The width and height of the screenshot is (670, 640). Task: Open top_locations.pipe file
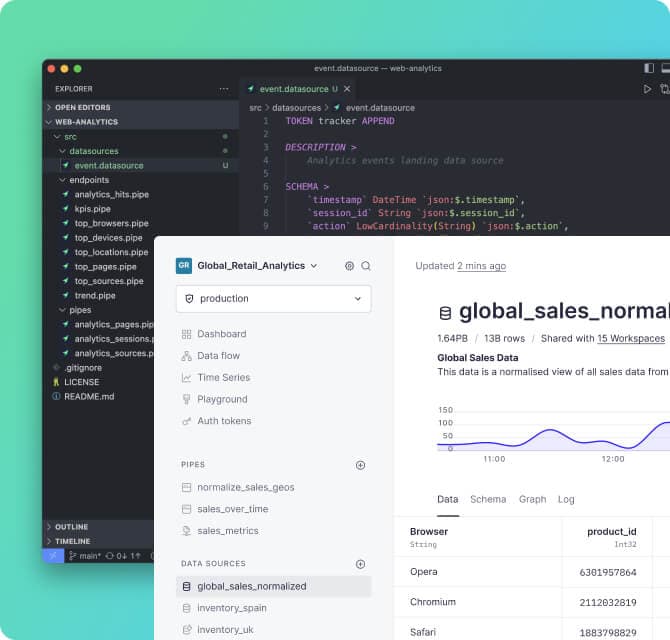click(x=111, y=252)
